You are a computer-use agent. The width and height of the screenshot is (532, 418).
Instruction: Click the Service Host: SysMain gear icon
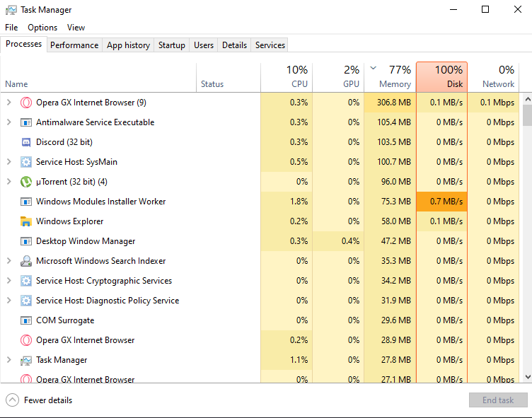(x=26, y=162)
